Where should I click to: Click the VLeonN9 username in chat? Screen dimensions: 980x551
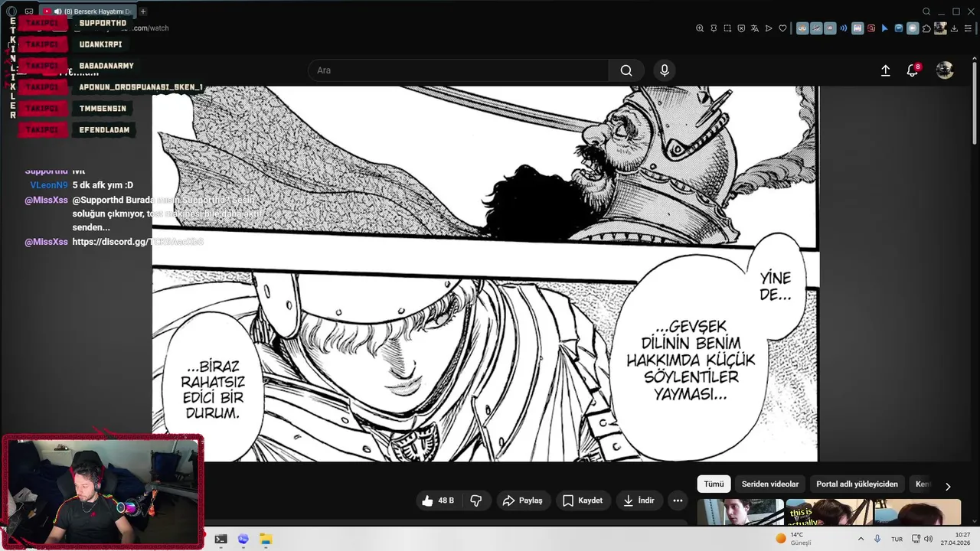pos(49,185)
